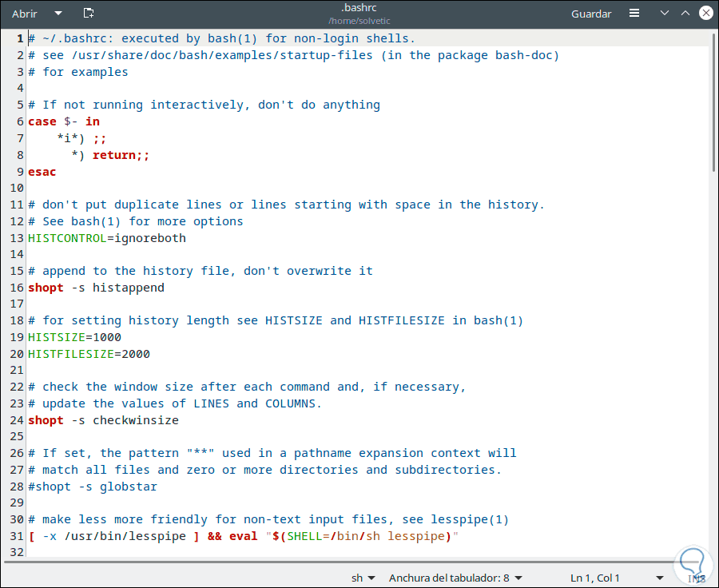Open the Ln 1, Col 1 position menu

click(x=617, y=578)
